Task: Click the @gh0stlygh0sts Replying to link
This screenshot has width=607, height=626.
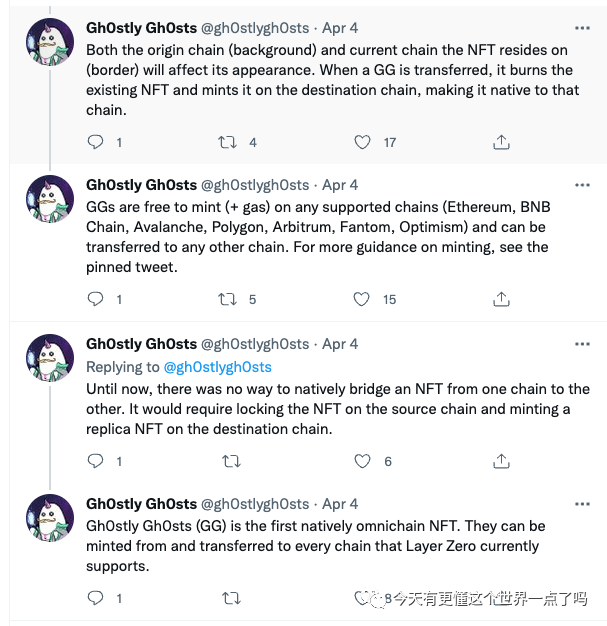Action: 217,367
